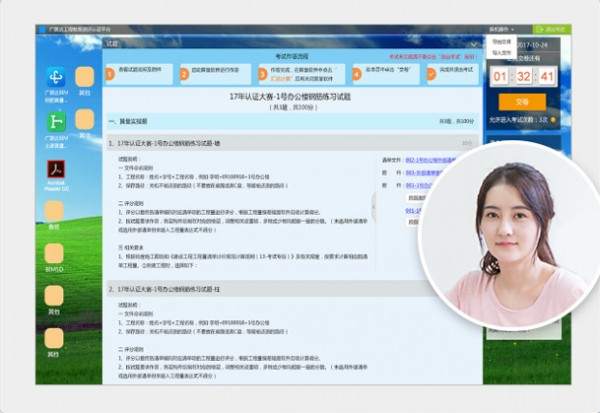Open the BIM5D desktop folder icon

pyautogui.click(x=54, y=255)
